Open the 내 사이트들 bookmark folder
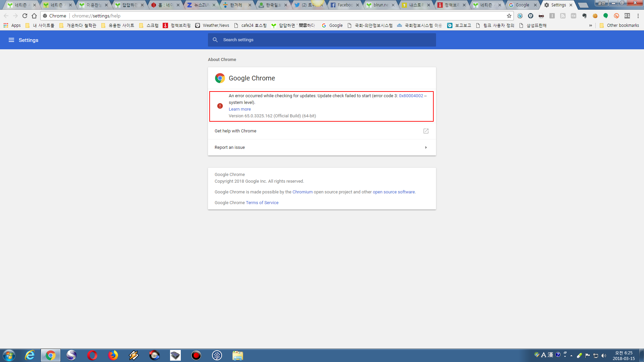The width and height of the screenshot is (644, 362). 40,25
